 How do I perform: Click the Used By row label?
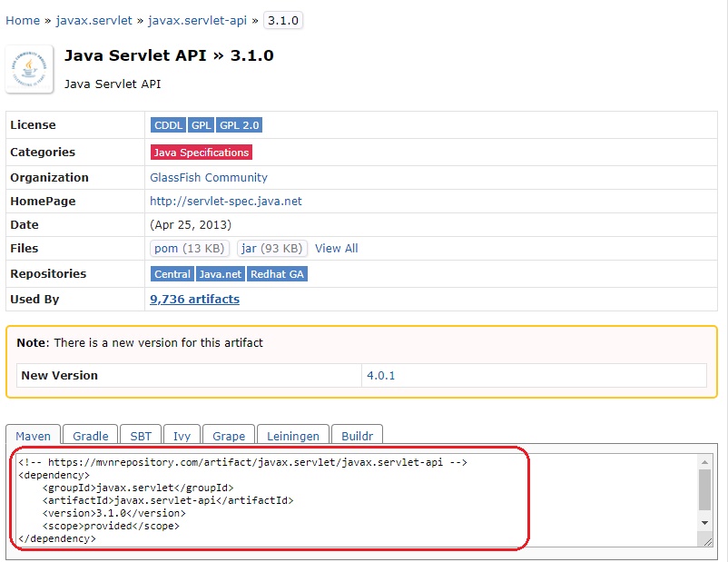(34, 299)
